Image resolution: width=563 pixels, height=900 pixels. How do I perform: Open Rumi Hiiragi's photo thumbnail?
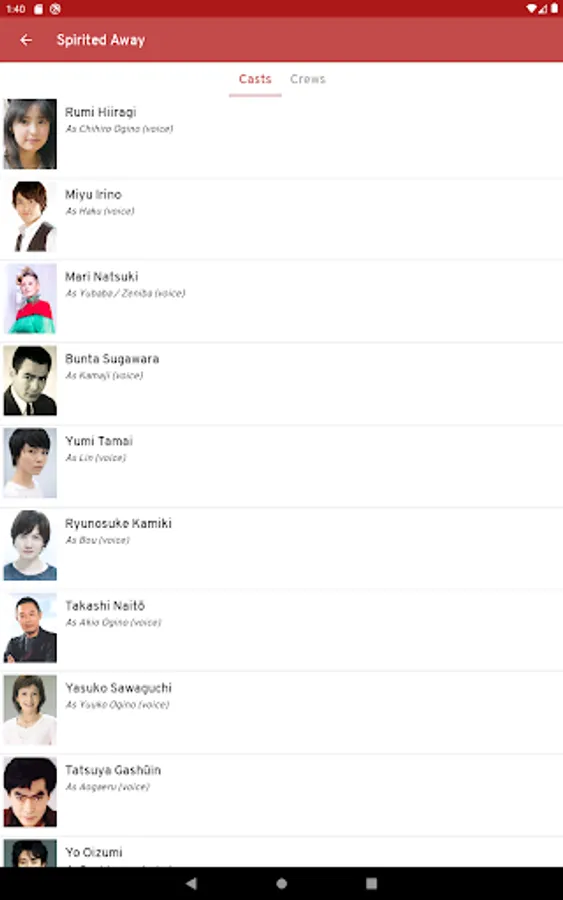pos(30,134)
